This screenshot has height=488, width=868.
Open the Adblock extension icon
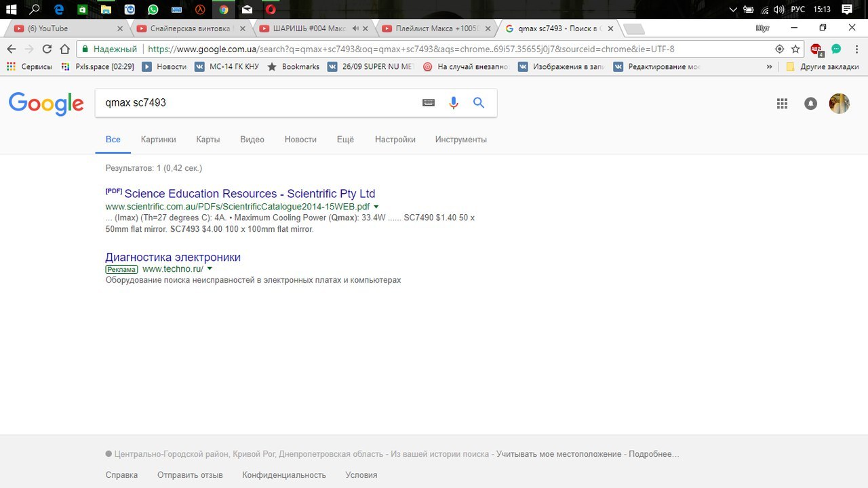[816, 49]
